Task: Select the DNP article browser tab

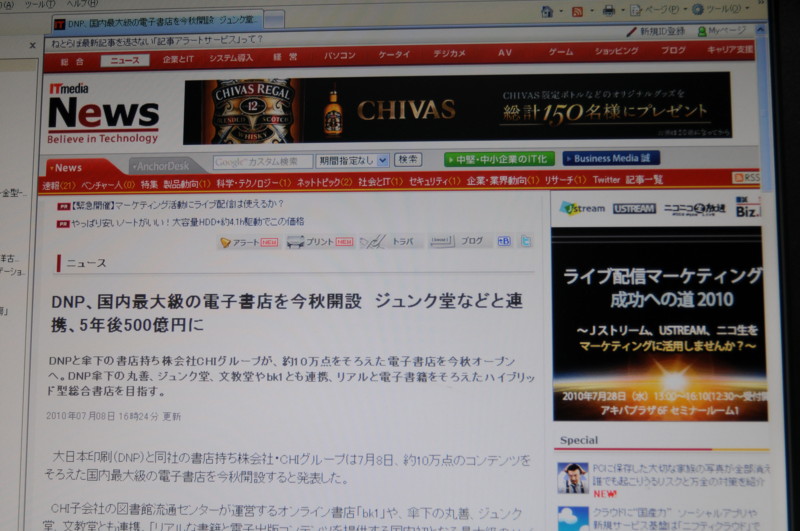Action: tap(158, 21)
